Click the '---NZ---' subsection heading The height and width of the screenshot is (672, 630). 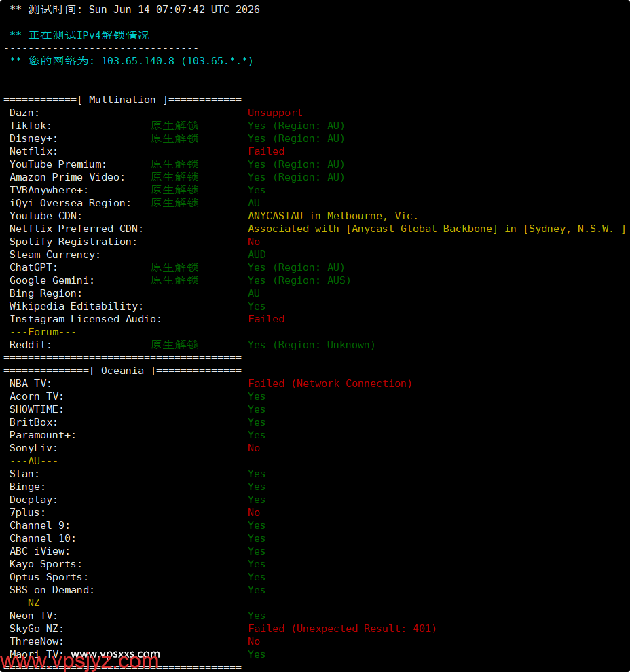pyautogui.click(x=33, y=603)
